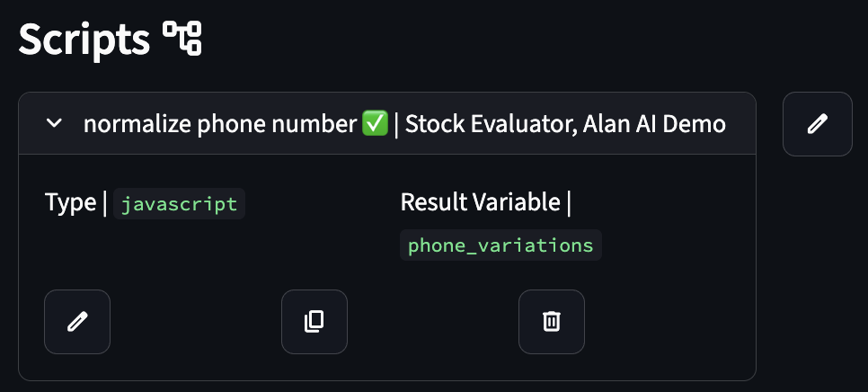Click the 'Result Variable' label
Screen dimensions: 868x392
(481, 203)
